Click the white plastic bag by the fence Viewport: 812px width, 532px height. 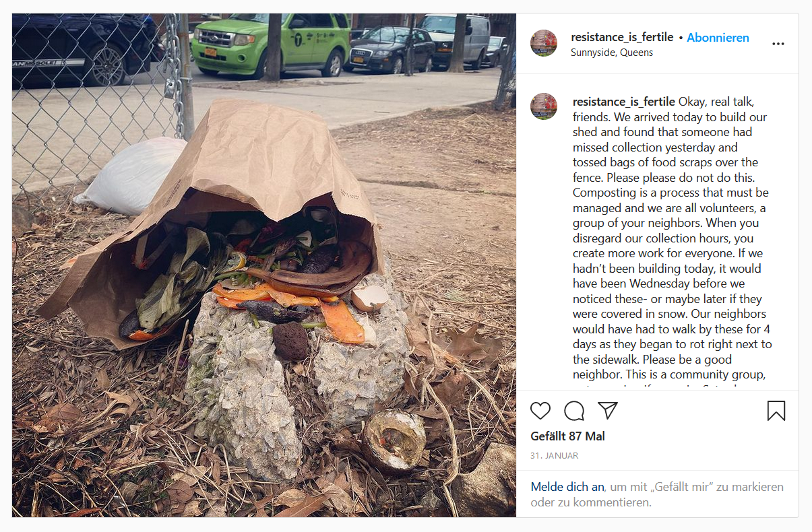point(131,175)
